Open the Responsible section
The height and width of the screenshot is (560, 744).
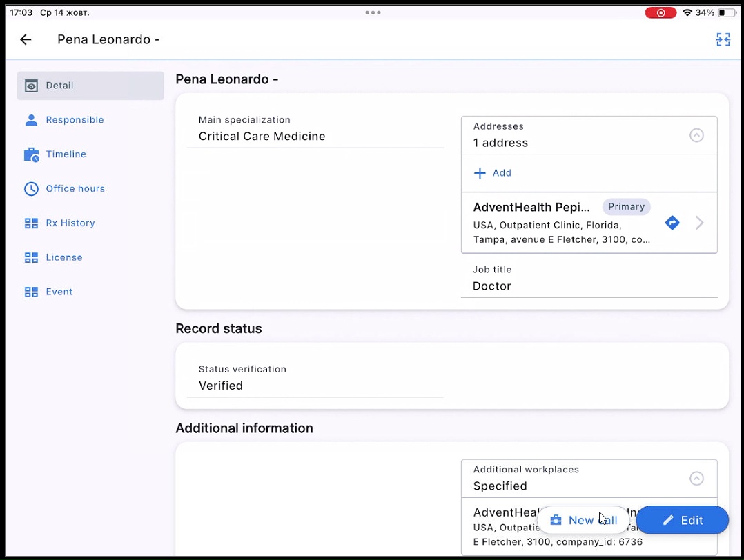(90, 120)
